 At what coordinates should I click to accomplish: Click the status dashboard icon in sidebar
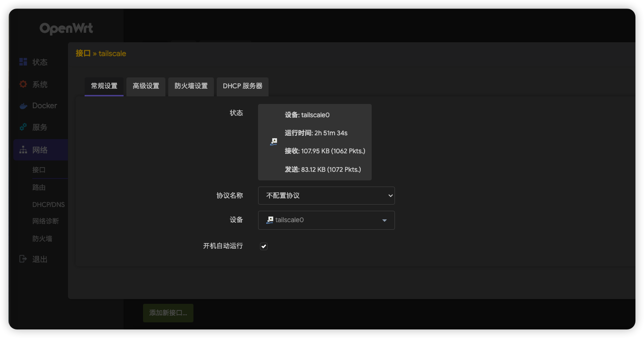(x=23, y=62)
